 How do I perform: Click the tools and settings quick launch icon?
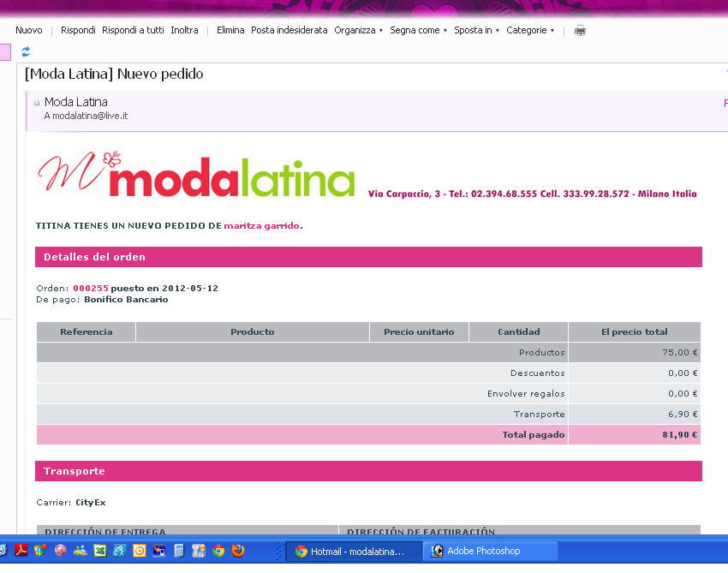pyautogui.click(x=198, y=551)
